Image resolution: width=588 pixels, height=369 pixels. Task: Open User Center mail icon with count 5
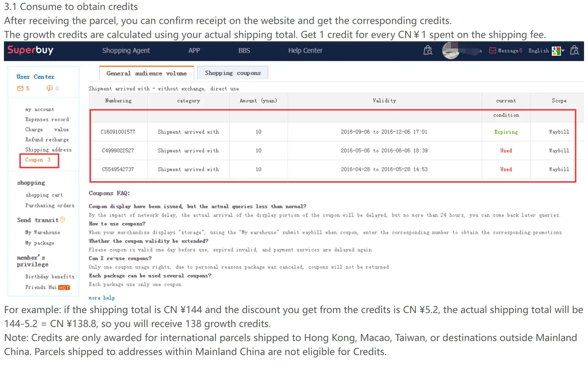[20, 88]
